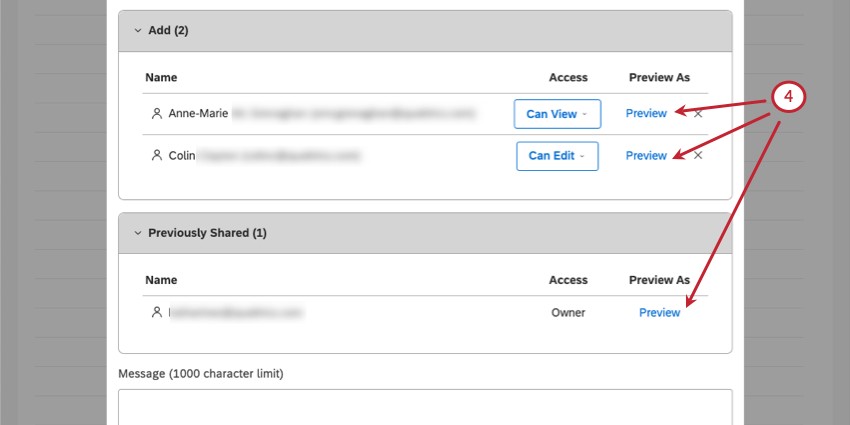Viewport: 850px width, 425px height.
Task: Click the Owner access label
Action: tap(568, 312)
